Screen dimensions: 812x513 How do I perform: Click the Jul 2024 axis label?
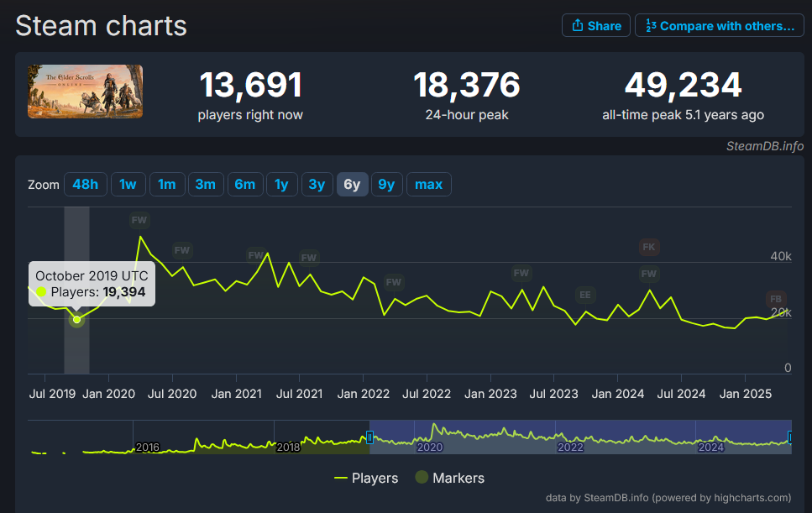click(x=681, y=394)
